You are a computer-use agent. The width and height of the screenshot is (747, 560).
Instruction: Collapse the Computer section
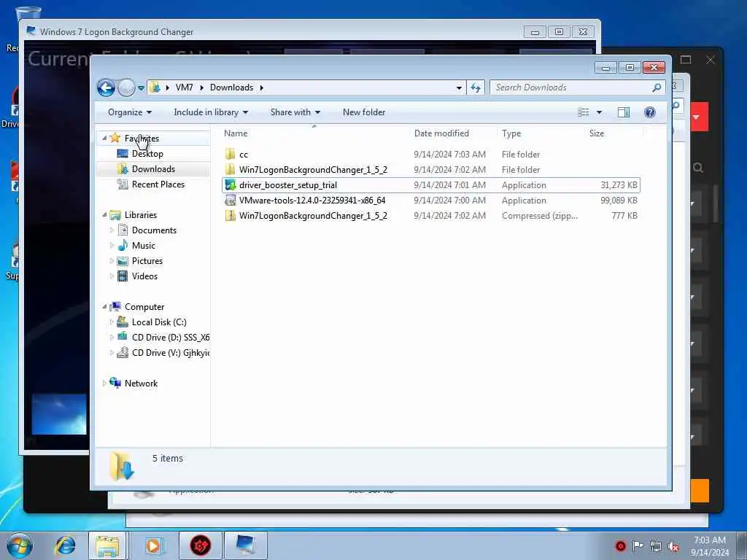[x=104, y=307]
